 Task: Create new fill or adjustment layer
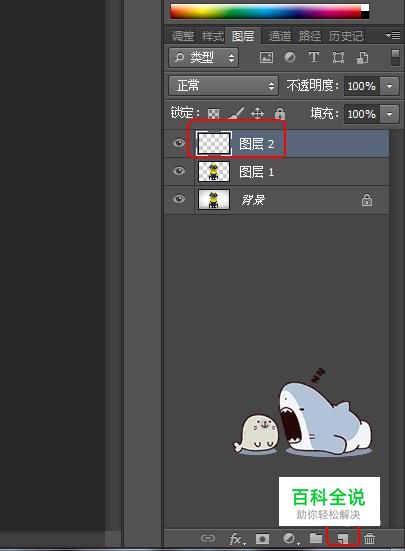(x=290, y=538)
